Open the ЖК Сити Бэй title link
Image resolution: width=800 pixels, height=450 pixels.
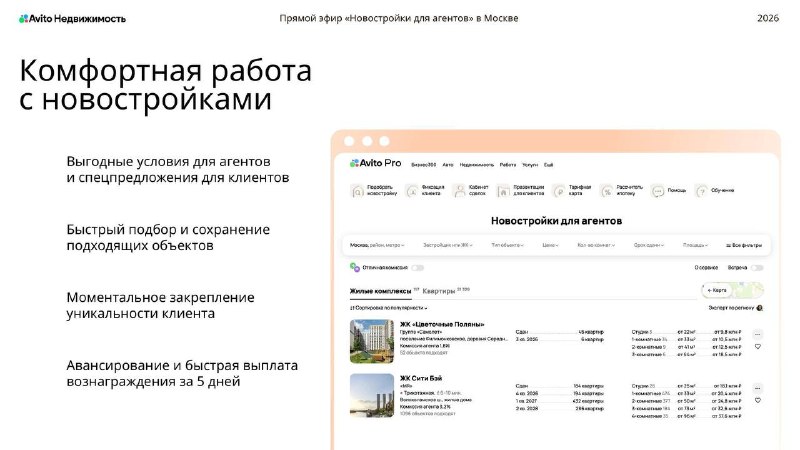pyautogui.click(x=421, y=378)
